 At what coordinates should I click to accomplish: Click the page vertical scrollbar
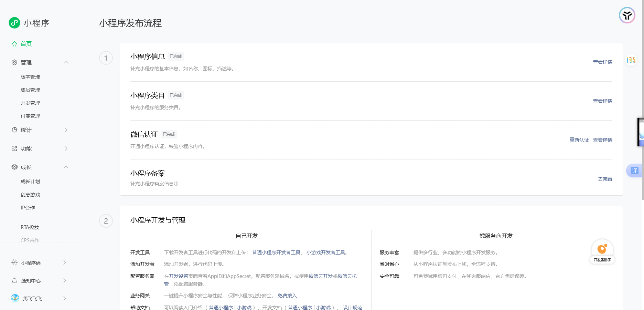point(643,100)
